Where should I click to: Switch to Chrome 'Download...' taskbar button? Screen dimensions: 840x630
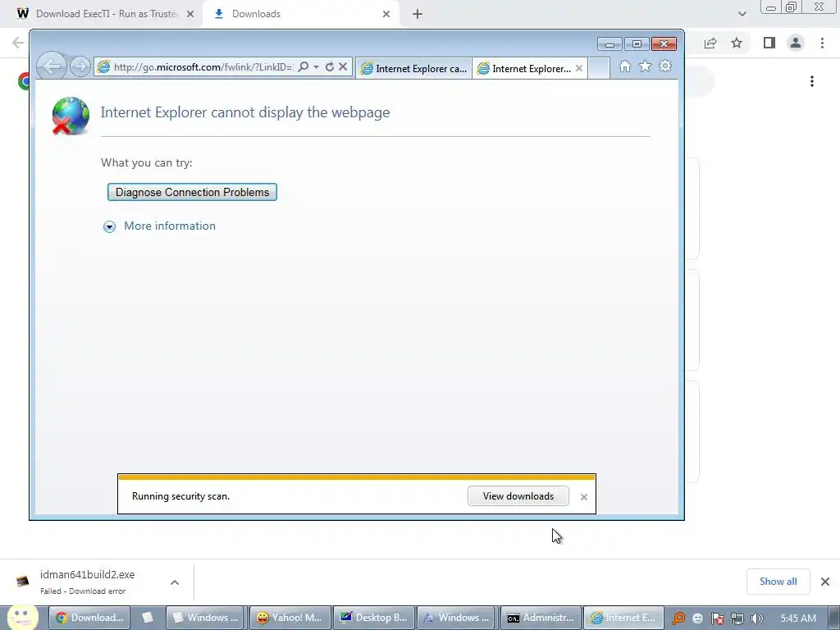coord(89,618)
